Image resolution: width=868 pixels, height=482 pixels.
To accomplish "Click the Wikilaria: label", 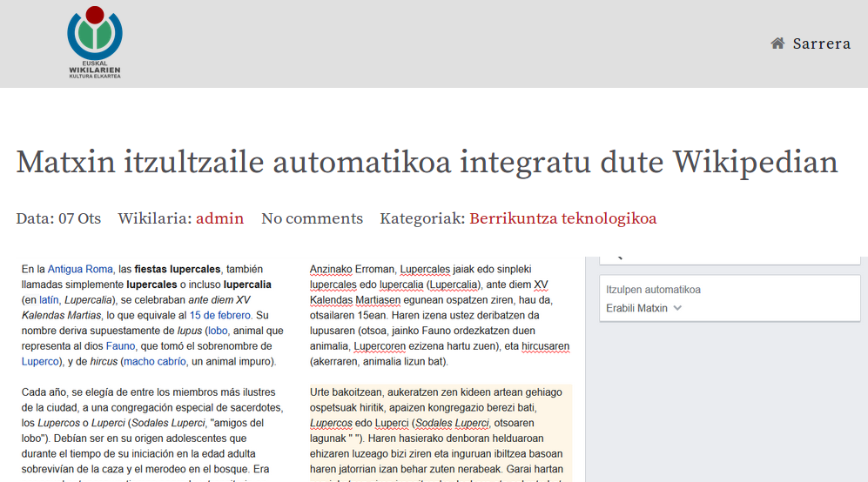I will [154, 218].
